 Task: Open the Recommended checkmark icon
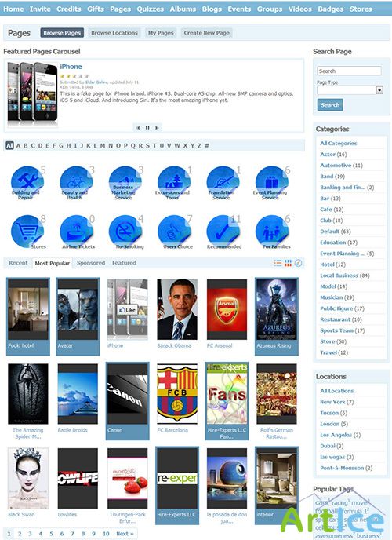pos(223,232)
